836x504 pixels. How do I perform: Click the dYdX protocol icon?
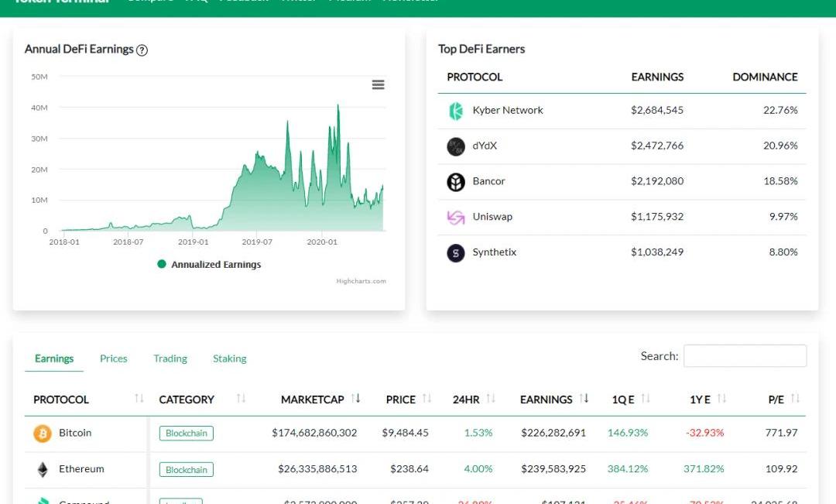[456, 146]
